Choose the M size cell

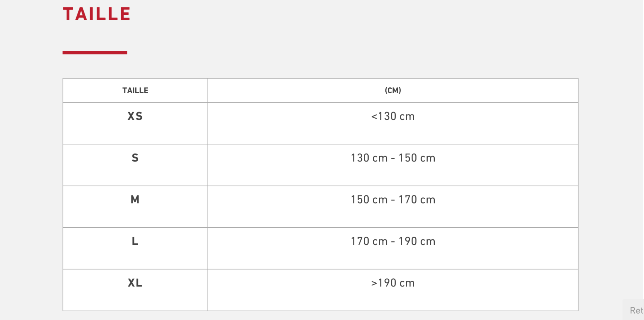135,199
